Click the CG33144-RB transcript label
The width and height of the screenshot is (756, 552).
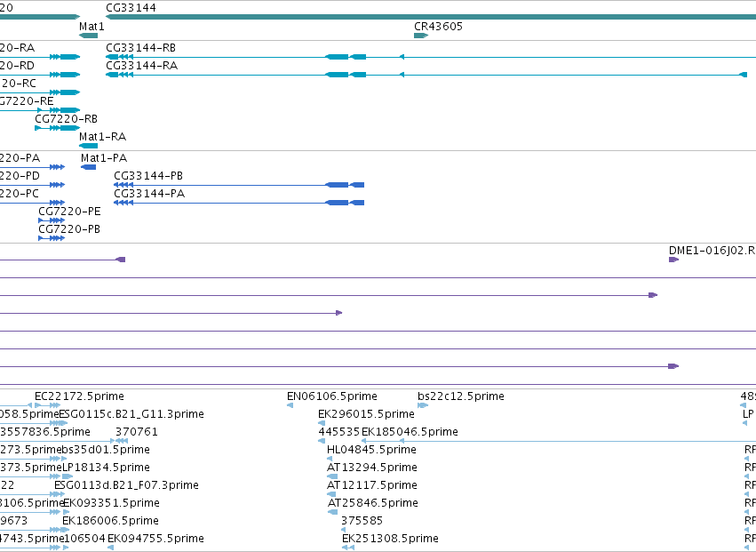pyautogui.click(x=140, y=48)
